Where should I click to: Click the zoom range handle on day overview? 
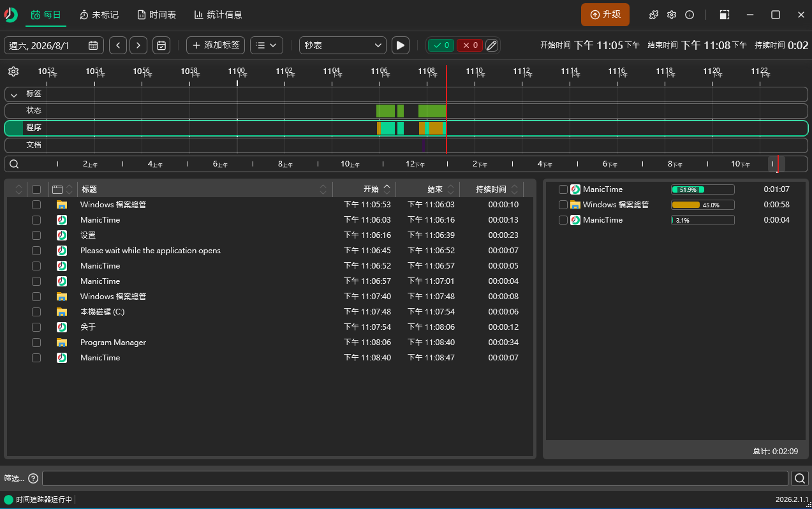[776, 164]
